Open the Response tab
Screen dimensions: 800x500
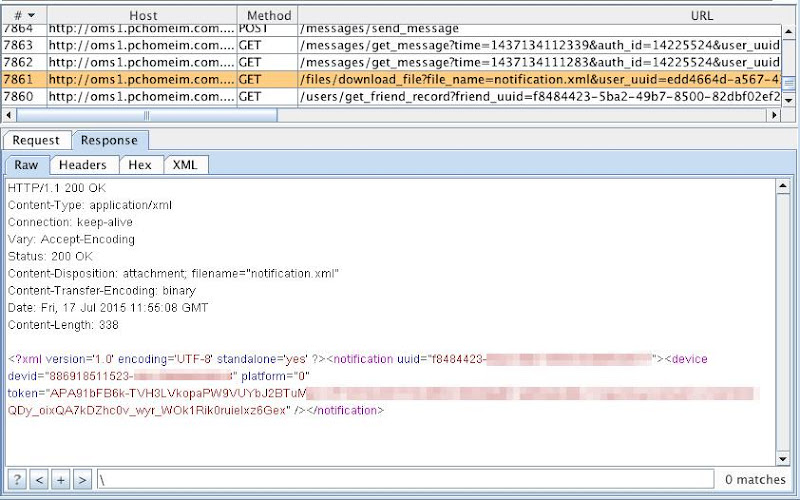(109, 140)
